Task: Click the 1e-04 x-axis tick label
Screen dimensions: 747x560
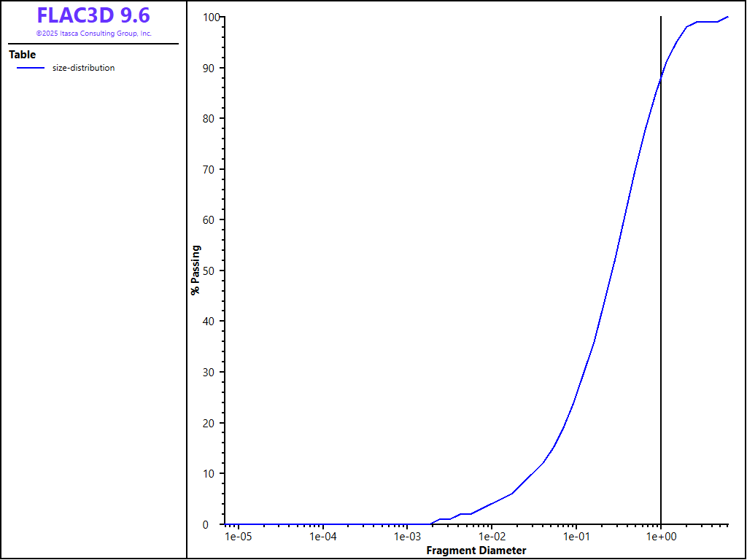Action: 322,537
